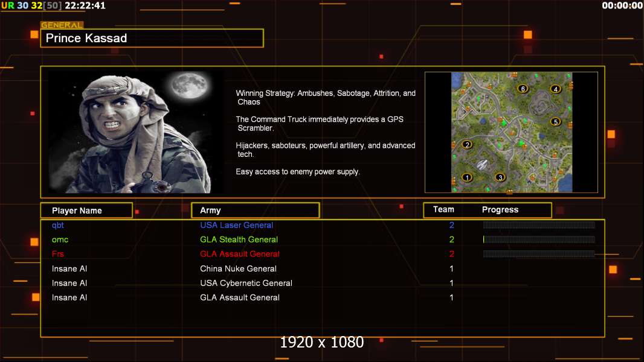Screen dimensions: 644x362
Task: Click the Prince Kassad name field
Action: click(152, 38)
